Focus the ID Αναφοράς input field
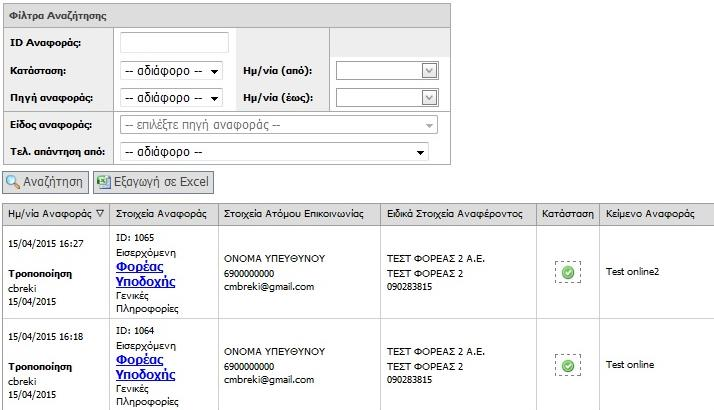714x410 pixels. [174, 42]
